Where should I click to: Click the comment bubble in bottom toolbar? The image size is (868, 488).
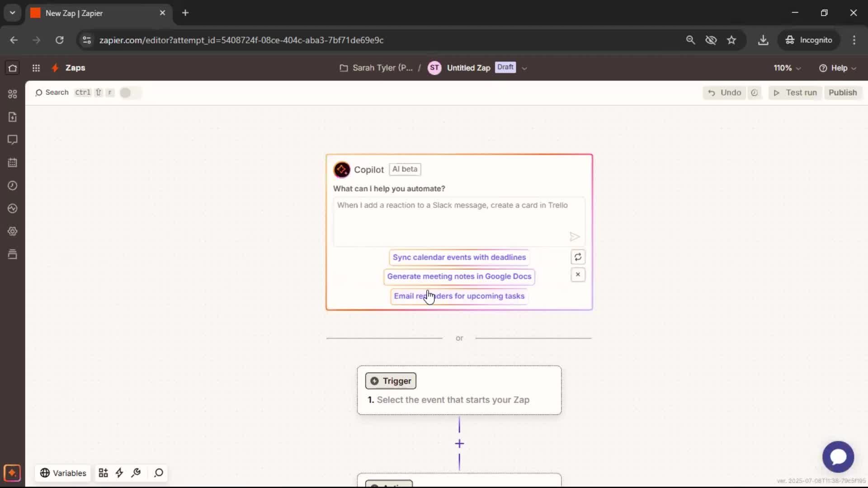159,473
